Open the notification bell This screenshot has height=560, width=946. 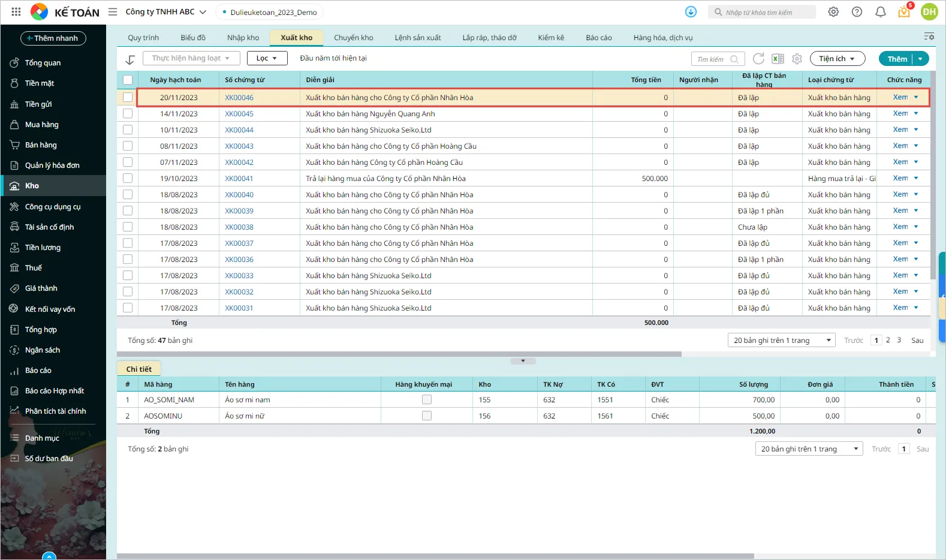coord(880,12)
